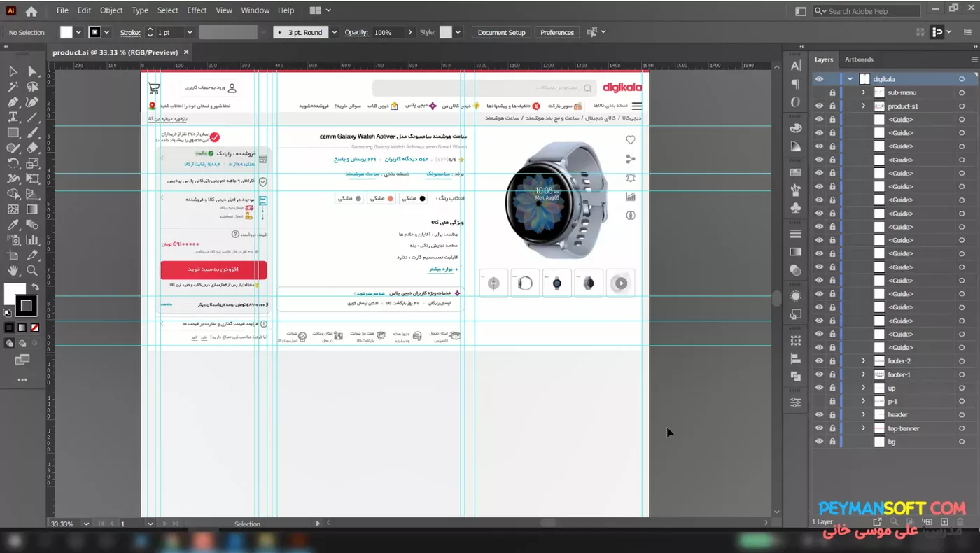
Task: Pick the Scale tool
Action: pyautogui.click(x=32, y=164)
